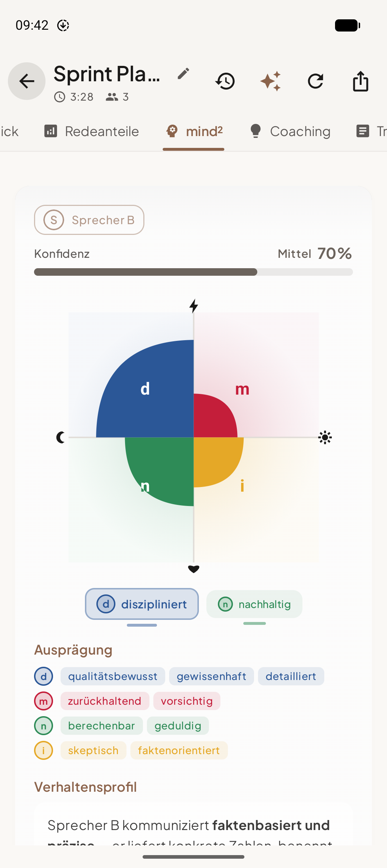The height and width of the screenshot is (868, 387).
Task: Tap the sun icon beside the chart
Action: 325,438
